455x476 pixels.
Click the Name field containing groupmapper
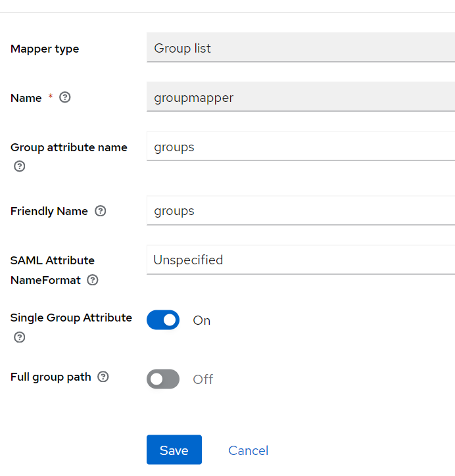tap(300, 97)
